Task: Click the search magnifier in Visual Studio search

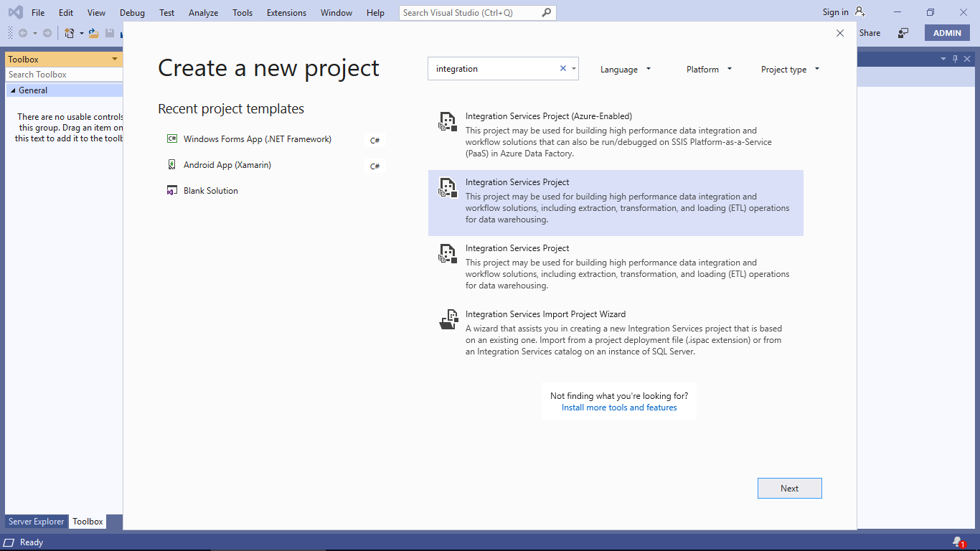Action: (x=547, y=13)
